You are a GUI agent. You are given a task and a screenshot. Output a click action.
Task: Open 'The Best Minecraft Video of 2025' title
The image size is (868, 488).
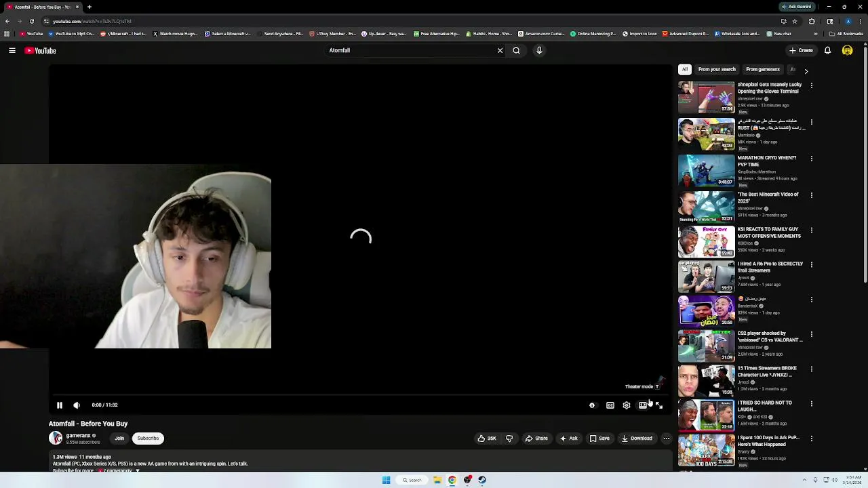click(x=768, y=198)
